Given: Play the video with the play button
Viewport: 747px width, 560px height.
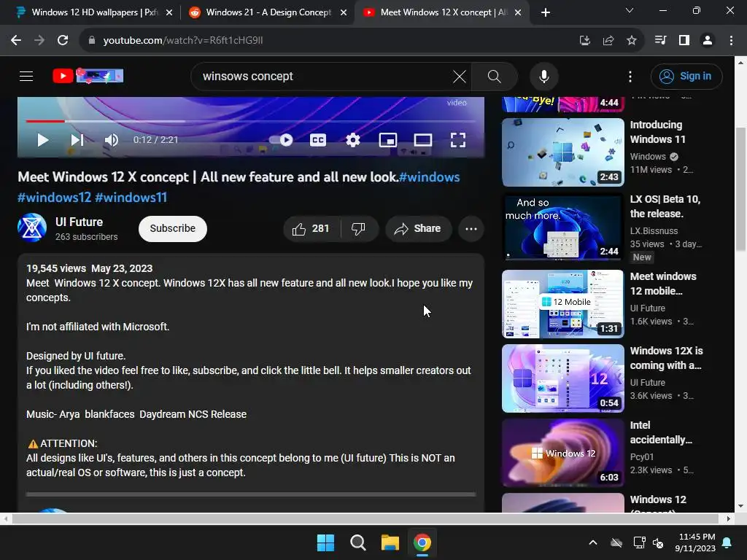Looking at the screenshot, I should point(43,140).
